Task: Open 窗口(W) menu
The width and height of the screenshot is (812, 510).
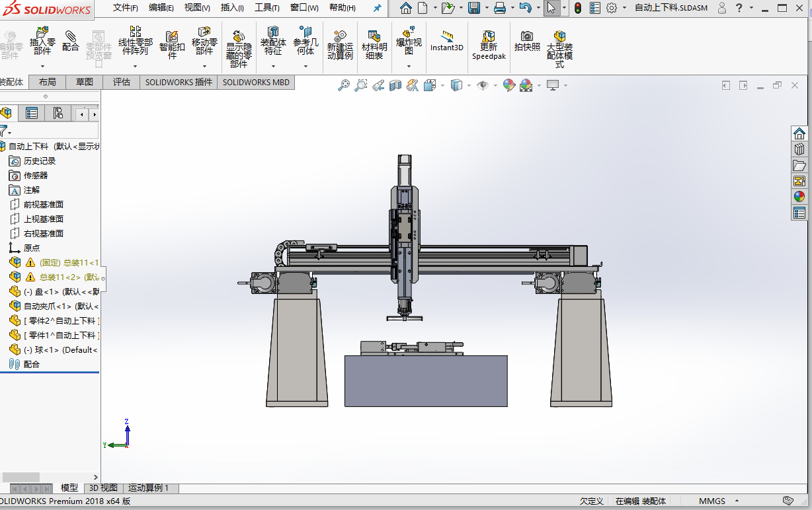Action: 304,8
